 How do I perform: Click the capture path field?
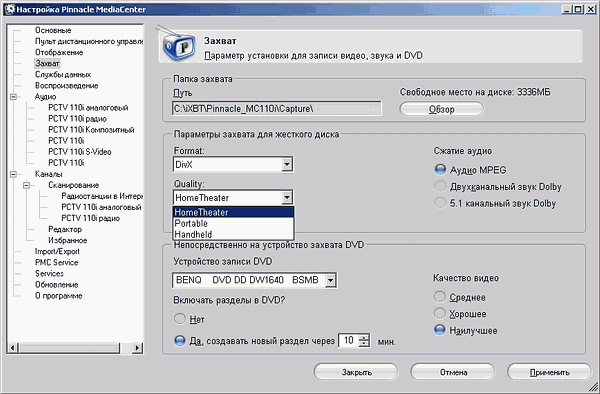point(277,109)
